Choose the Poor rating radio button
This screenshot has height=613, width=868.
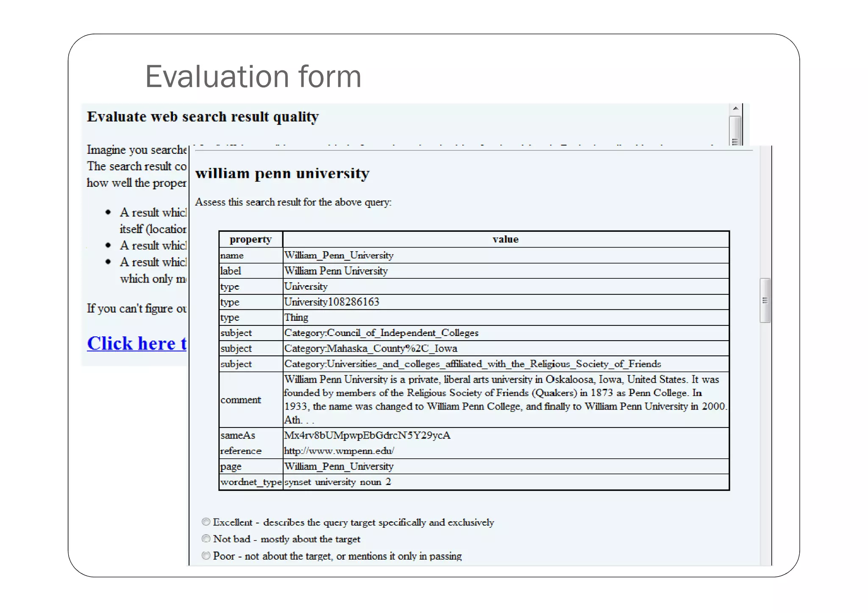point(206,555)
